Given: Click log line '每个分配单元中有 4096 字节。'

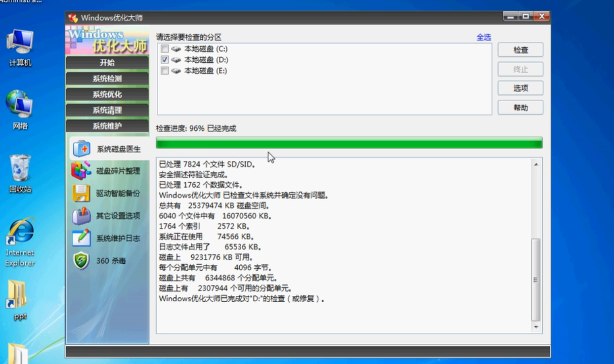Looking at the screenshot, I should 216,268.
